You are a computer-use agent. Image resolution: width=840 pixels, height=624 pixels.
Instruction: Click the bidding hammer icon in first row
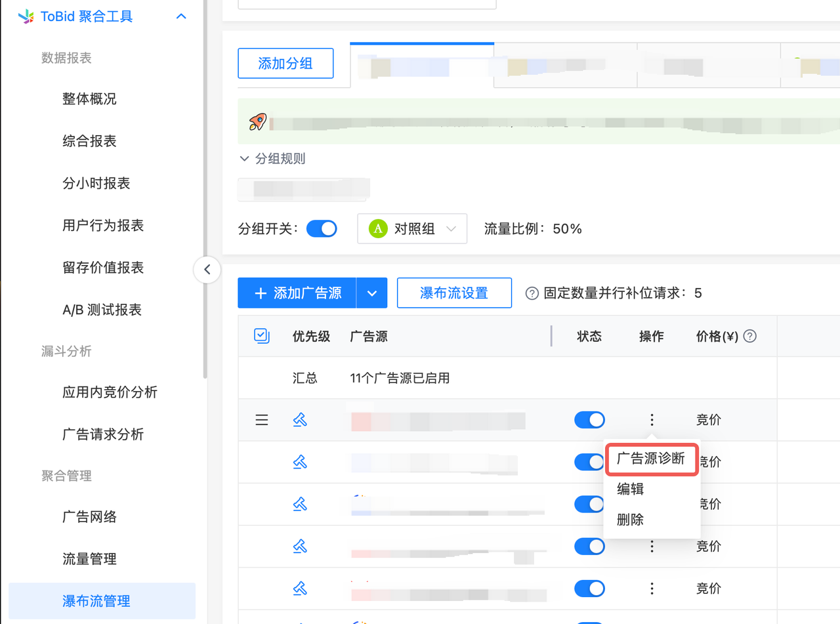(x=300, y=420)
